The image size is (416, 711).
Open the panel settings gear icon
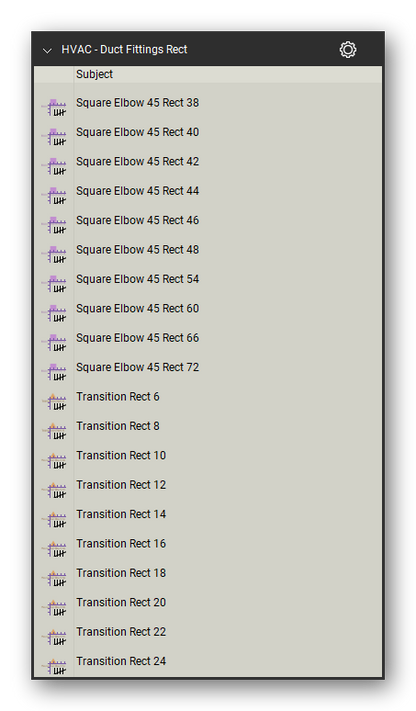(347, 49)
